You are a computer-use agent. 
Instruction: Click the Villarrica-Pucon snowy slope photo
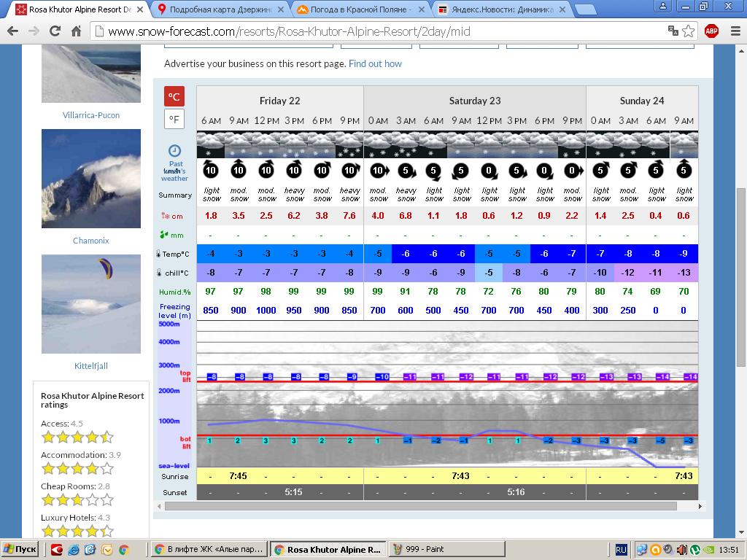pos(91,74)
